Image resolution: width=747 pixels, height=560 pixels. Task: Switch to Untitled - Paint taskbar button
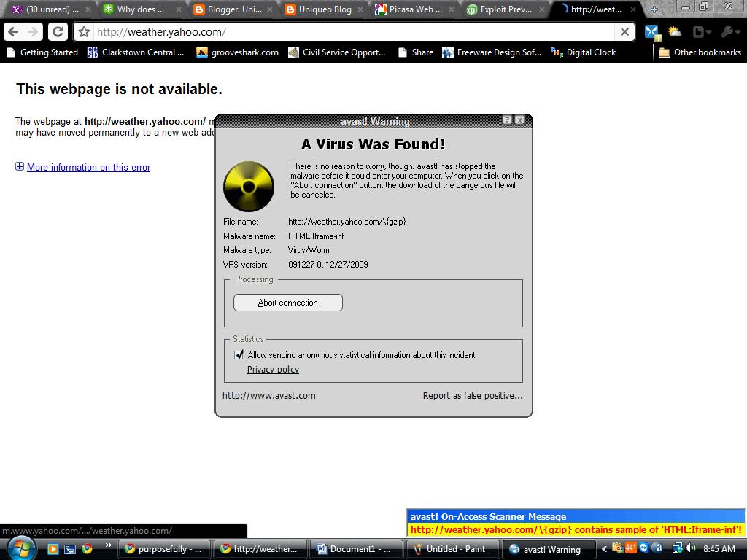452,549
